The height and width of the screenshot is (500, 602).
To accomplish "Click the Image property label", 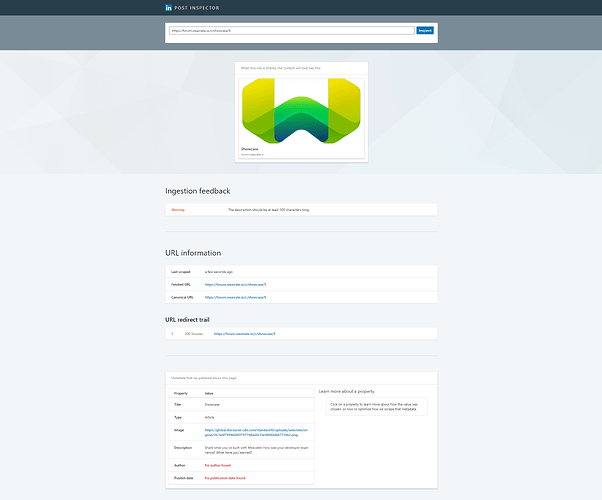I will click(179, 430).
